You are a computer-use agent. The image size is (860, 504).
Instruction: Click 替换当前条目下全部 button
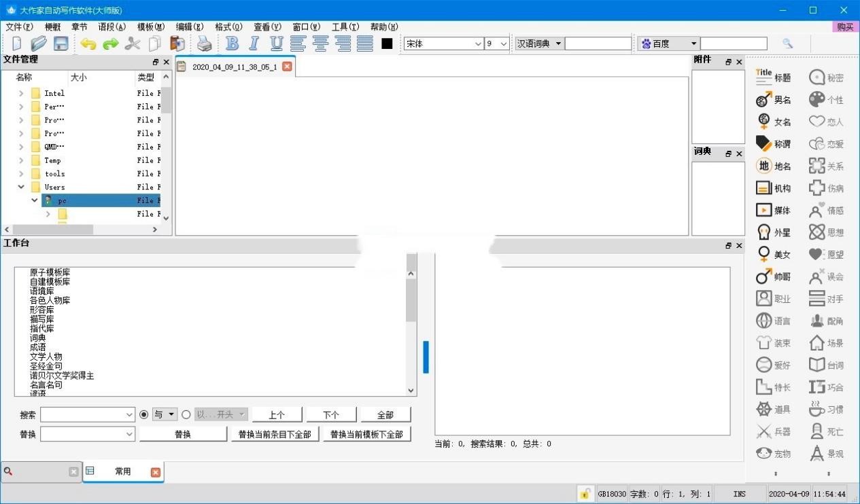275,434
